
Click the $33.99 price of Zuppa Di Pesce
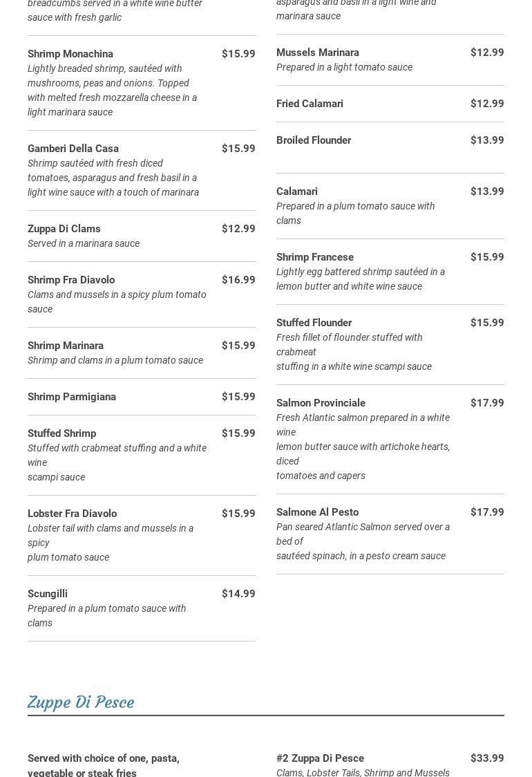(x=487, y=758)
